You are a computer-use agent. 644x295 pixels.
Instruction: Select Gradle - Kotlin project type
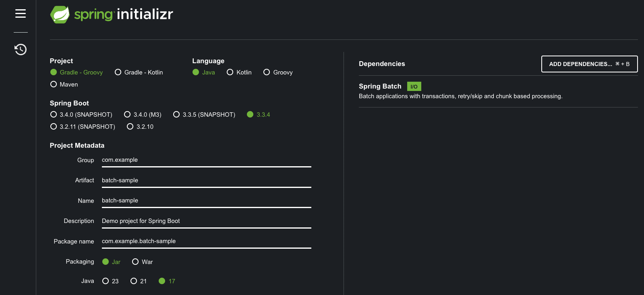139,72
